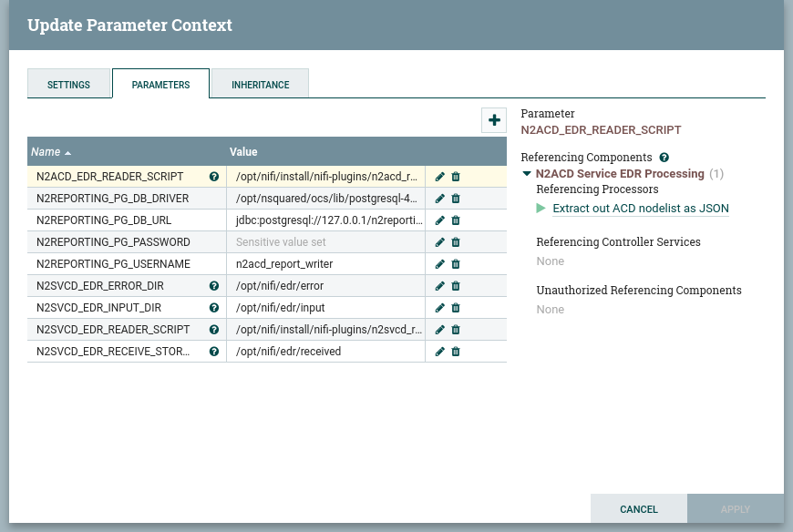Open the add parameter plus icon

tap(494, 119)
